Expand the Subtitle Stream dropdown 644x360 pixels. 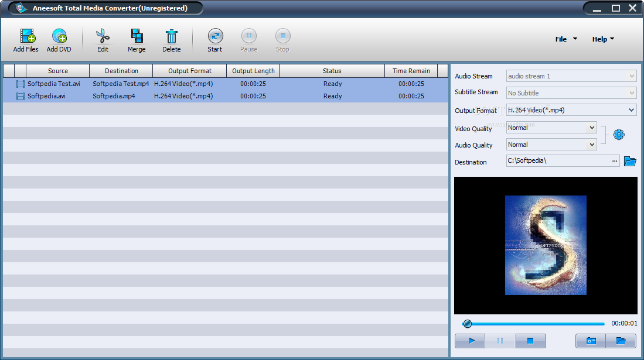pos(632,92)
